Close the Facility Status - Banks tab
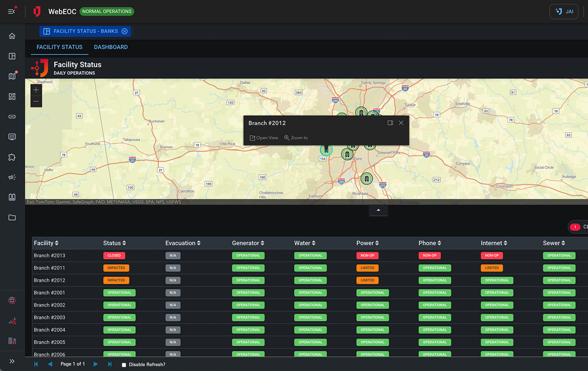The image size is (588, 371). coord(125,31)
